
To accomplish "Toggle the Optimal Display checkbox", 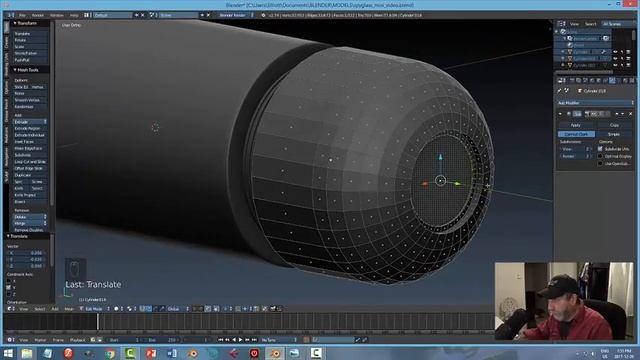I will 600,156.
